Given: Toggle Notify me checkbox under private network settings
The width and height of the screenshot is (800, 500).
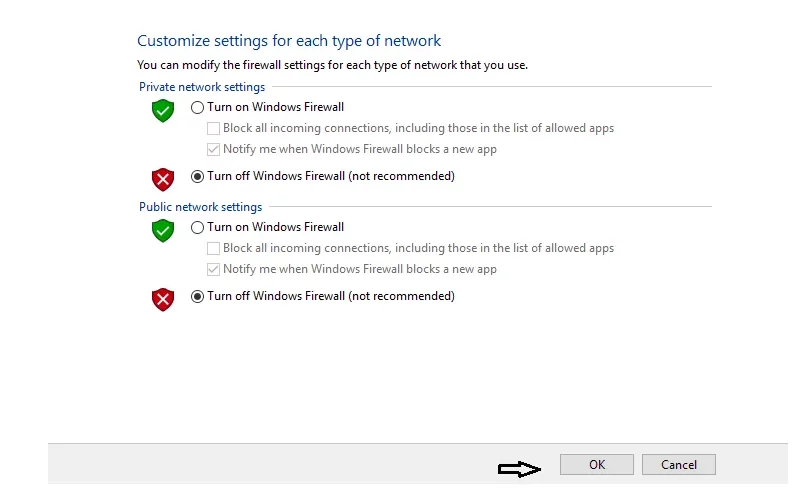Looking at the screenshot, I should (213, 149).
